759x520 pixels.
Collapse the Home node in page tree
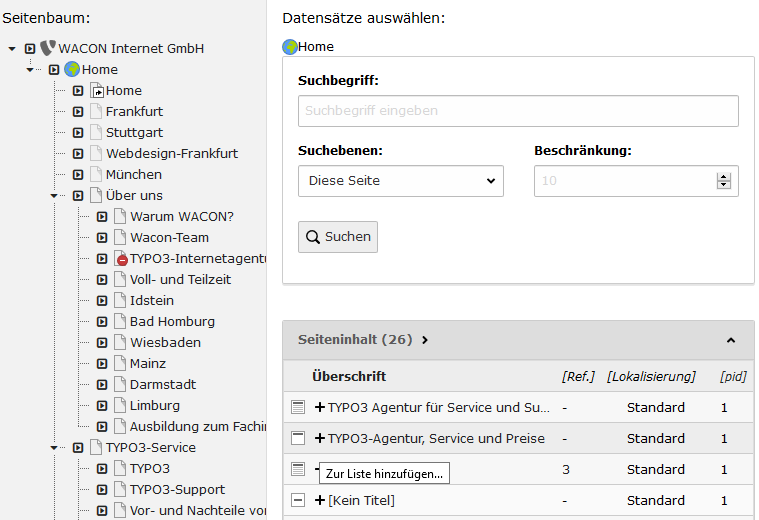tap(30, 70)
